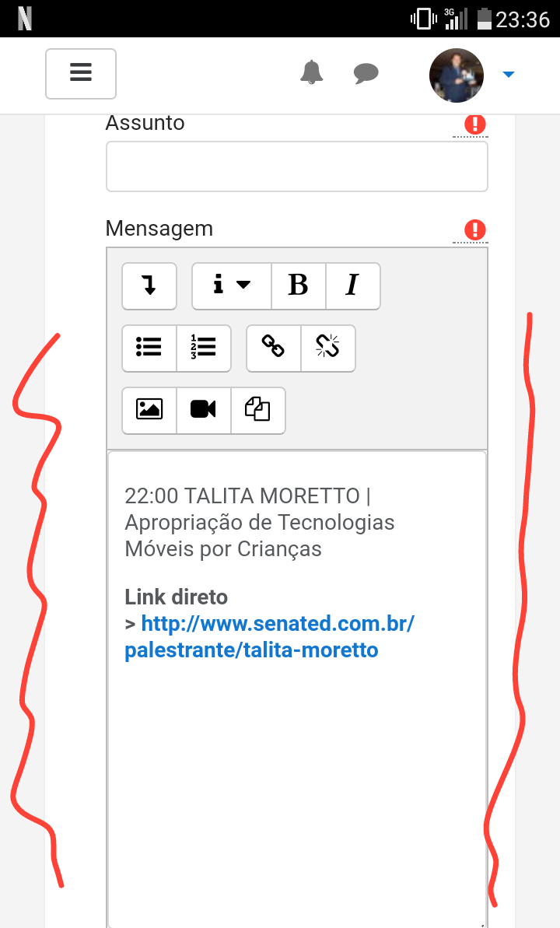Insert an unordered bullet list
Screen dimensions: 560x928
click(x=149, y=348)
